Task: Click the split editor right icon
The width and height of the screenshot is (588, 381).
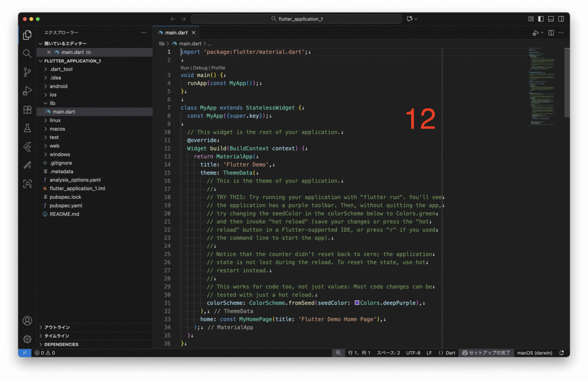Action: (x=551, y=33)
